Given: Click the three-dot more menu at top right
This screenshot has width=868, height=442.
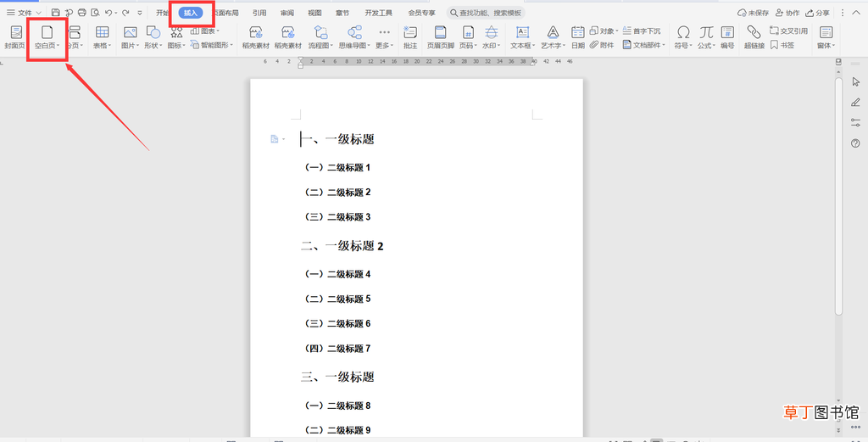Looking at the screenshot, I should point(843,12).
